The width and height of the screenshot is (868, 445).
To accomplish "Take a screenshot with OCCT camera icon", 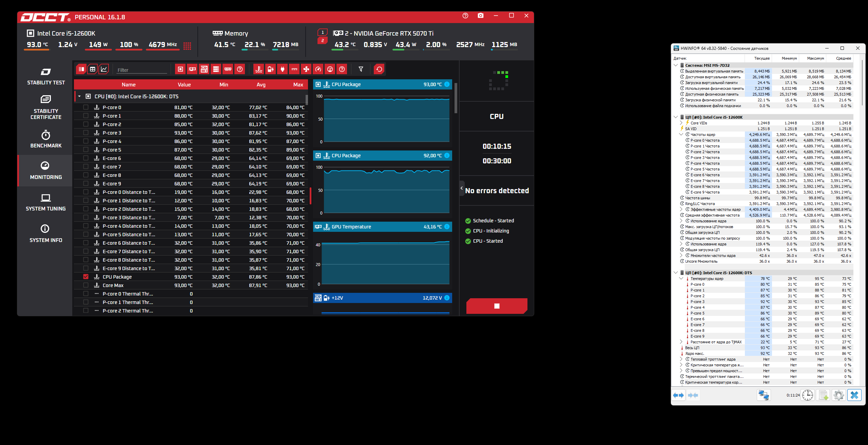I will click(x=480, y=16).
